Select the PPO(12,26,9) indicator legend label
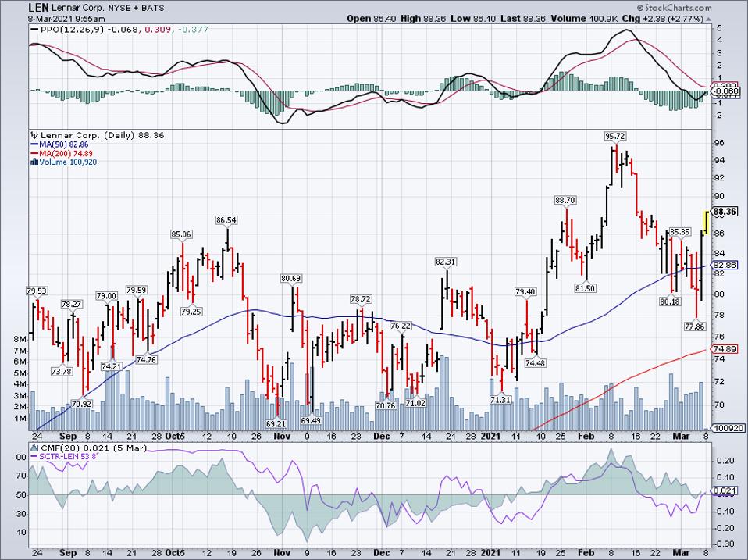Screen dimensions: 748x560 (x=73, y=30)
